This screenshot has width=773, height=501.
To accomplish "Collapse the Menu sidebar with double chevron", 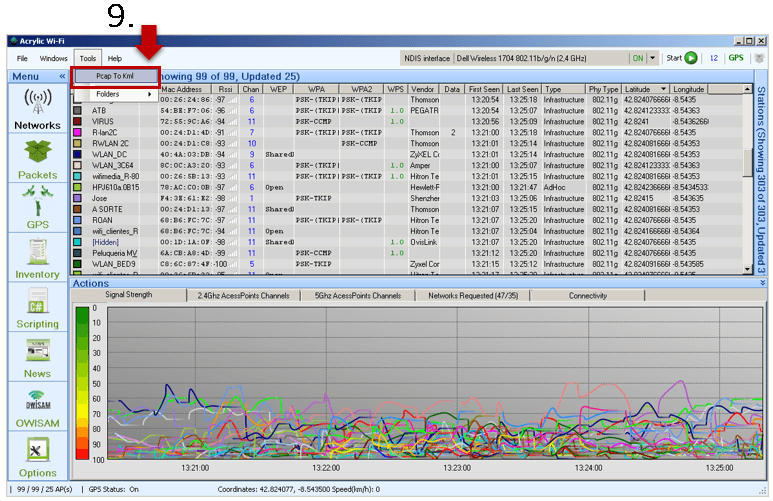I will pos(62,76).
